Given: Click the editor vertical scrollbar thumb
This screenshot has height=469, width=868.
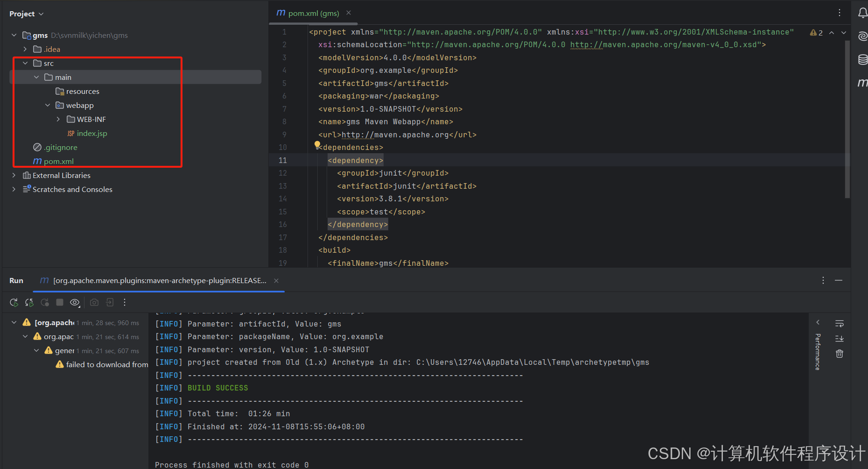Looking at the screenshot, I should 847,119.
